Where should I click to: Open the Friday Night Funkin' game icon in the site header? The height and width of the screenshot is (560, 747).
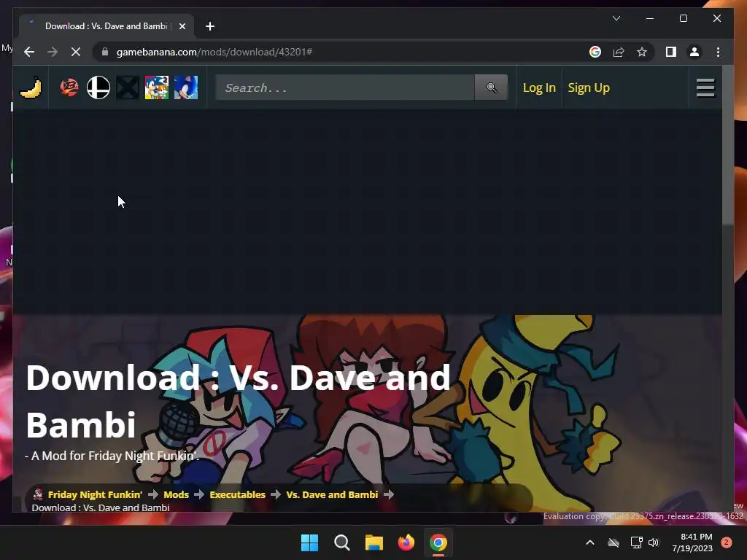coord(69,87)
